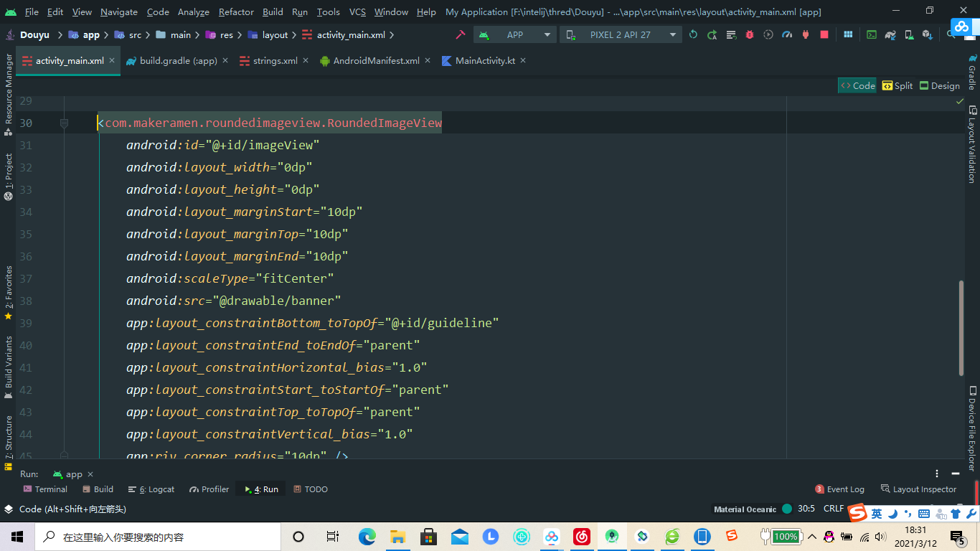This screenshot has width=980, height=551.
Task: Click Apply Changes and Restart Activity icon
Action: click(712, 34)
